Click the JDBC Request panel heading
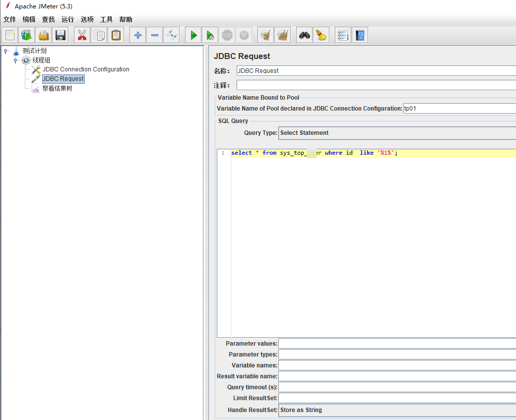The height and width of the screenshot is (420, 516). tap(242, 56)
